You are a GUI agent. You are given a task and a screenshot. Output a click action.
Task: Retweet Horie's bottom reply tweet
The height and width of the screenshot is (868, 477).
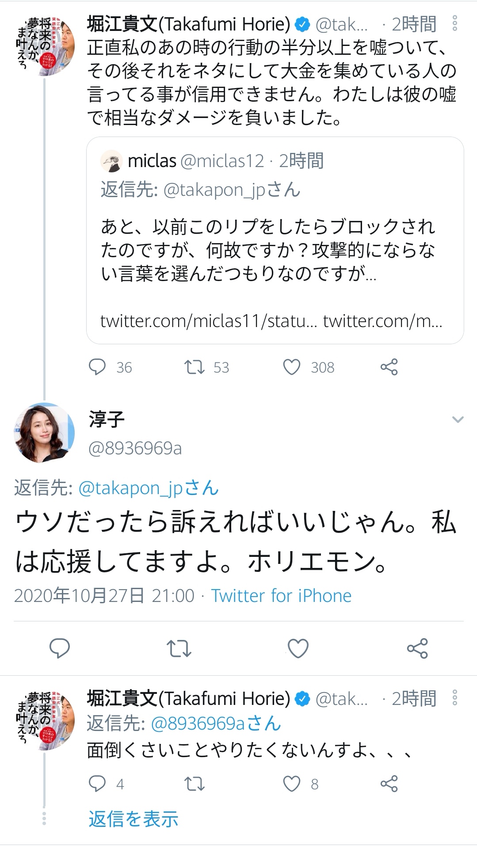[x=194, y=784]
